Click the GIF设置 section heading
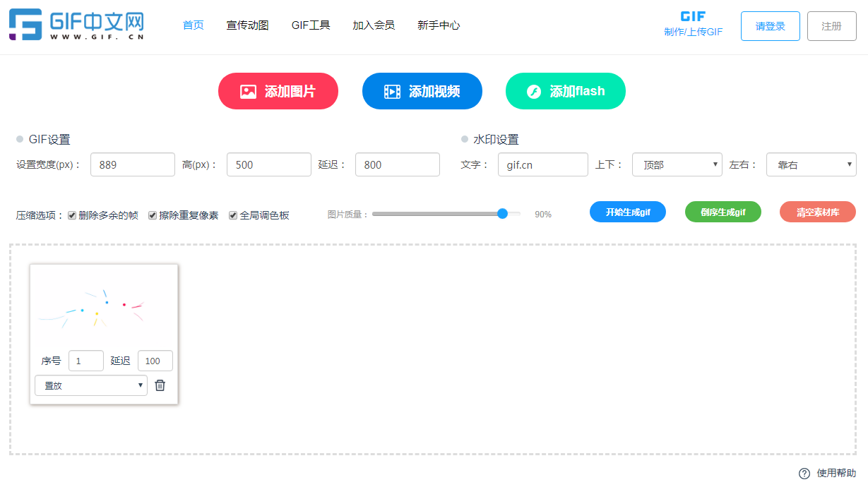 [x=49, y=140]
